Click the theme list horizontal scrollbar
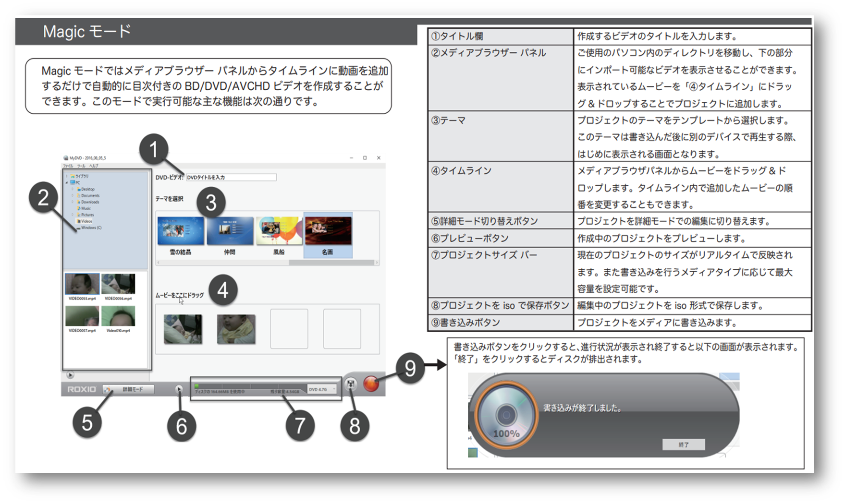The height and width of the screenshot is (504, 845). 331,263
